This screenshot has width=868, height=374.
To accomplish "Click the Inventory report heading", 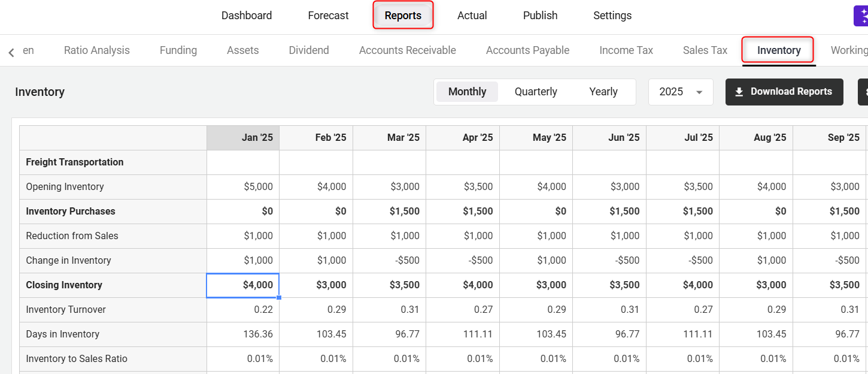I will [40, 92].
